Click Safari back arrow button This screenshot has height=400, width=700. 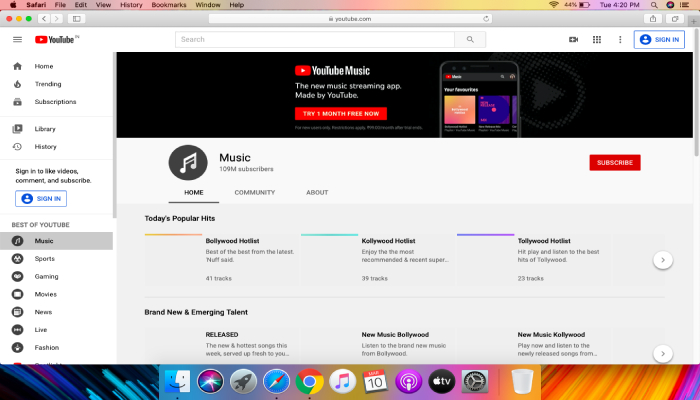tap(44, 18)
